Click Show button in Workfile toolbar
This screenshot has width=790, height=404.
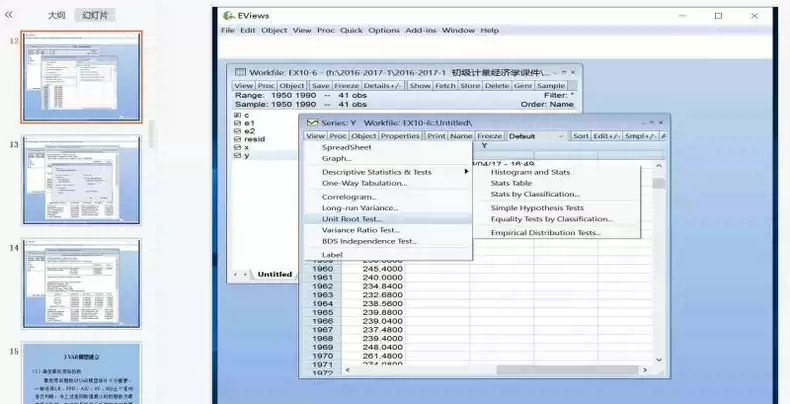(x=420, y=86)
